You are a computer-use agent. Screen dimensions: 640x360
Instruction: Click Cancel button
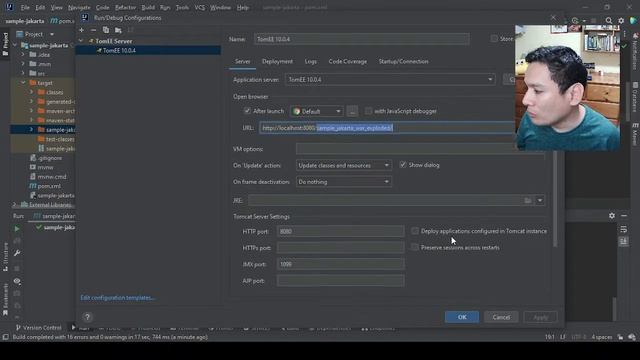click(x=501, y=317)
